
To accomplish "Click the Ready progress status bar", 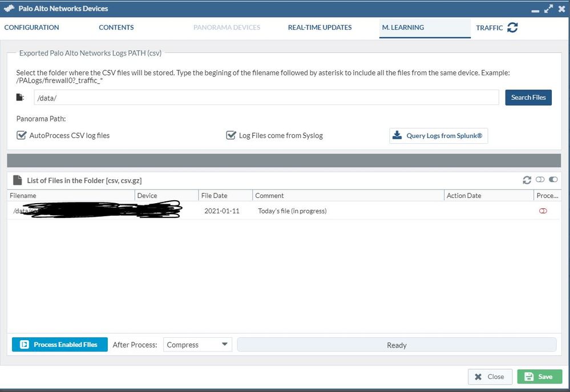I will (x=397, y=345).
